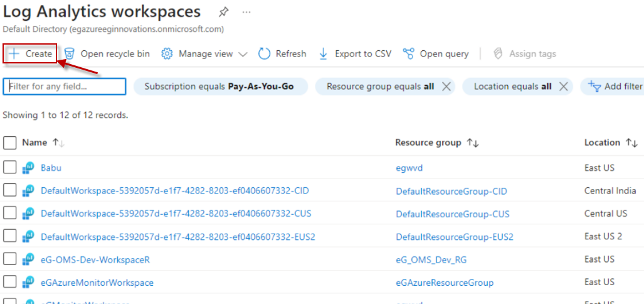Open DefaultWorkspace ending in CUS
Viewport: 644px width, 304px height.
(x=176, y=214)
